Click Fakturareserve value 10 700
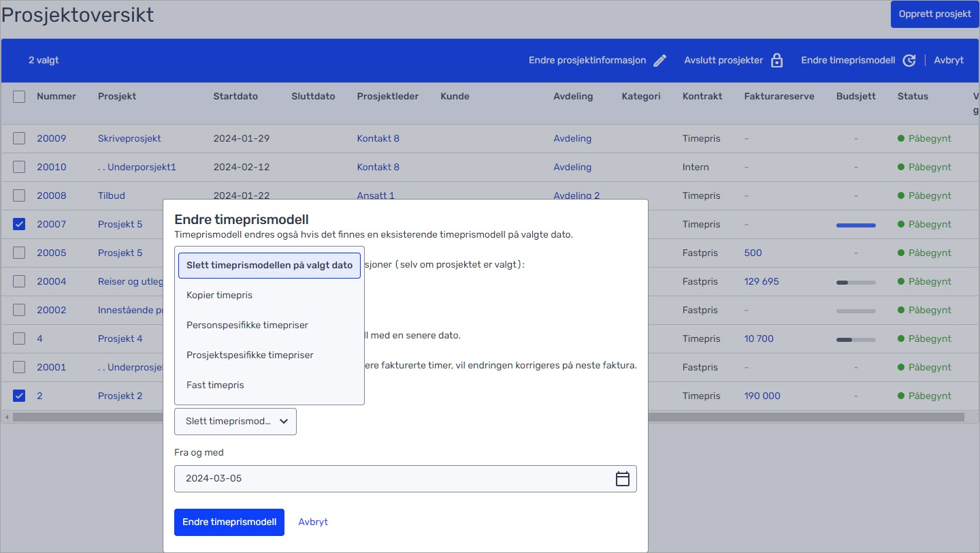 click(x=759, y=338)
